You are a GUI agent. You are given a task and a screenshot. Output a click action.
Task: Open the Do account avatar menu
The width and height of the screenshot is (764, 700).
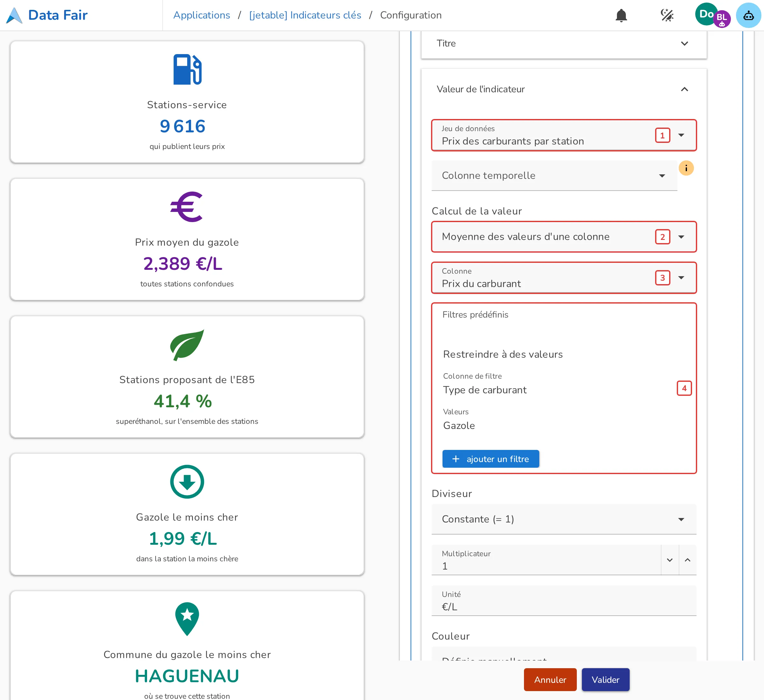706,14
